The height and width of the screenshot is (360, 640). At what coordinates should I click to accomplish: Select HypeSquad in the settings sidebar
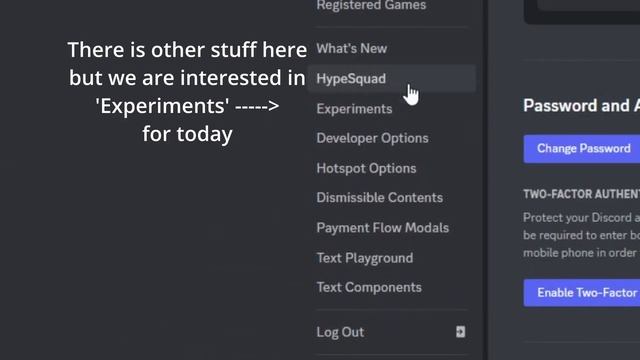pyautogui.click(x=392, y=78)
